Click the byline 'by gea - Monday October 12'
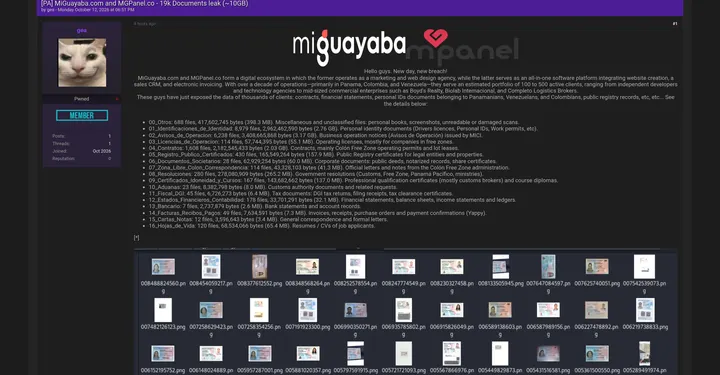Screen dimensions: 720x375 tap(88, 10)
